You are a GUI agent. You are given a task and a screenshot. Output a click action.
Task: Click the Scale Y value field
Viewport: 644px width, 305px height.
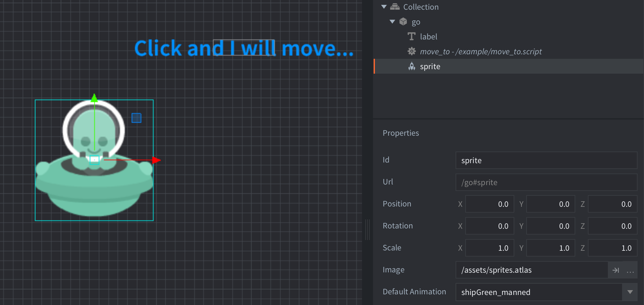click(550, 248)
